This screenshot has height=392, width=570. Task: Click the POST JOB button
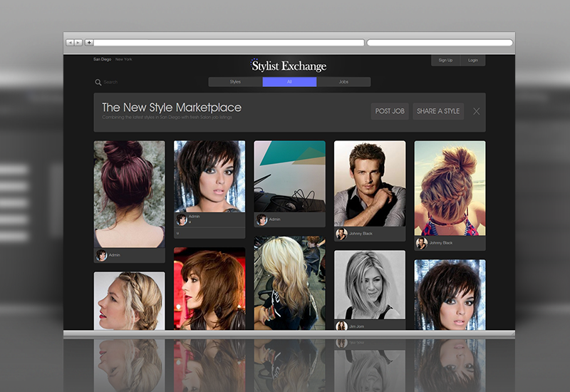point(390,111)
